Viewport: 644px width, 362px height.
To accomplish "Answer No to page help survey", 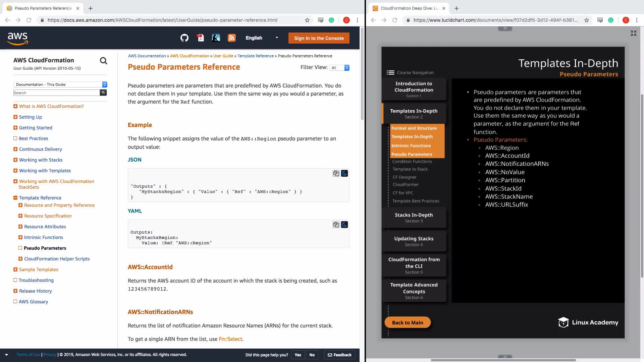I will (312, 355).
